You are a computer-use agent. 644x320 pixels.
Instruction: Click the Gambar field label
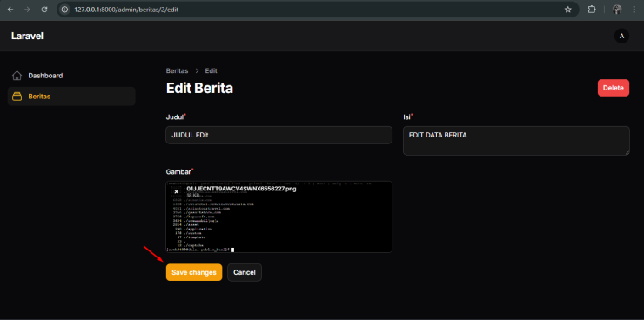[x=179, y=171]
